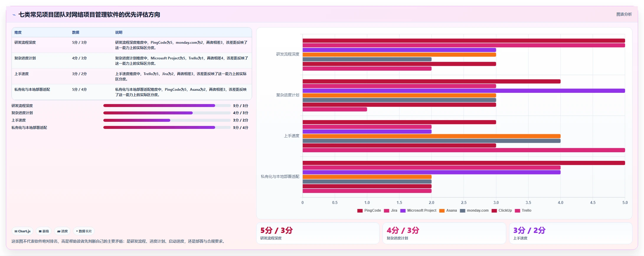Screen dimensions: 644x256
Task: Toggle the Jira legend swatch
Action: (x=386, y=211)
